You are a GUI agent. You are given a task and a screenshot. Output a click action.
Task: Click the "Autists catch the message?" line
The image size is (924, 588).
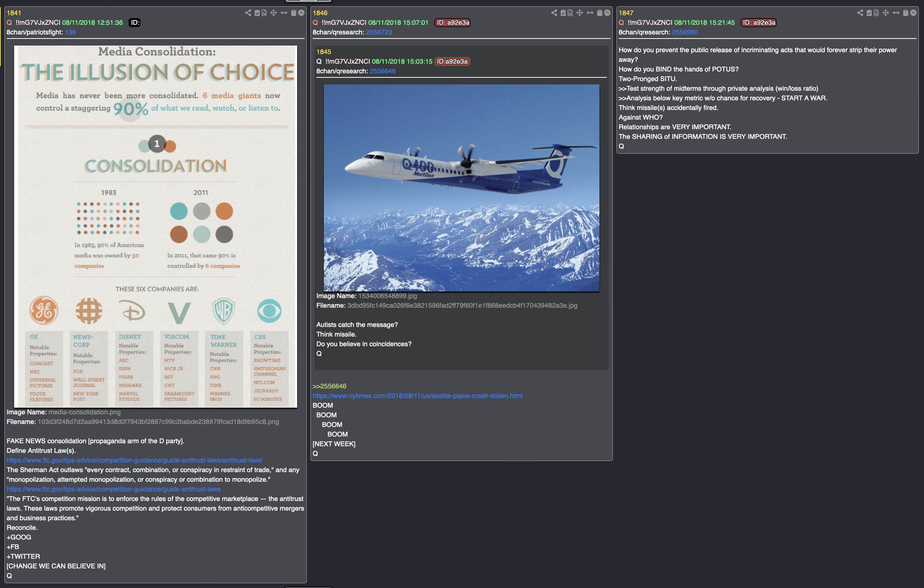click(x=357, y=324)
